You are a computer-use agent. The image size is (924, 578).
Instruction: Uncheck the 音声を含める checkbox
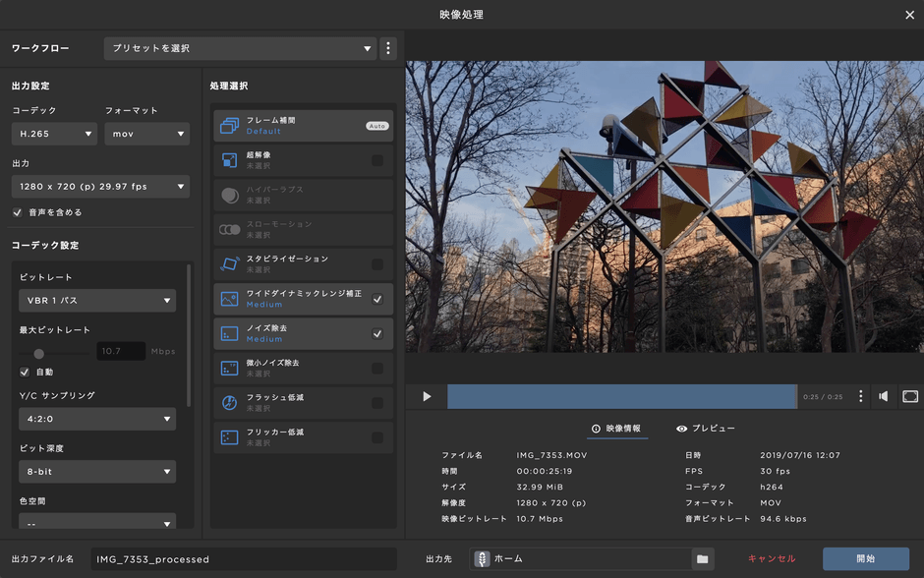click(17, 212)
